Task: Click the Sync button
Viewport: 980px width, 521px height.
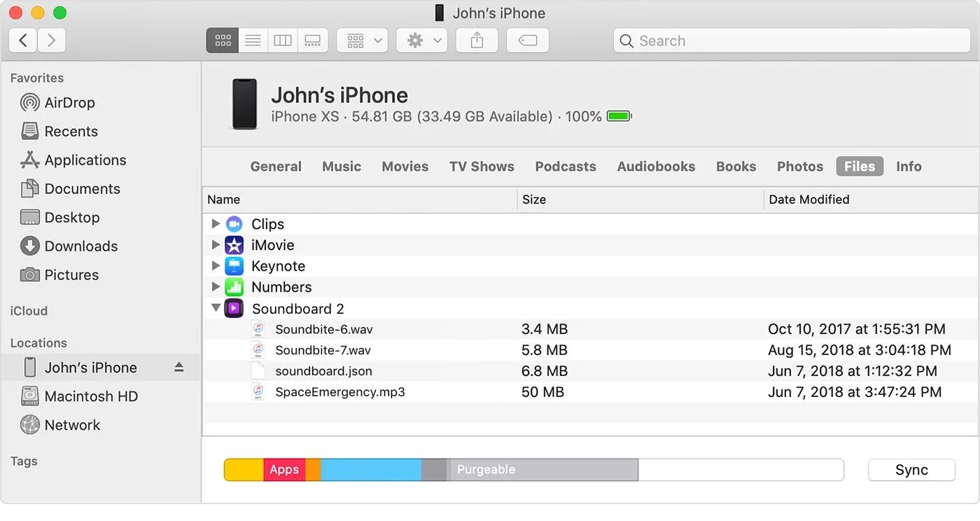Action: pos(911,470)
